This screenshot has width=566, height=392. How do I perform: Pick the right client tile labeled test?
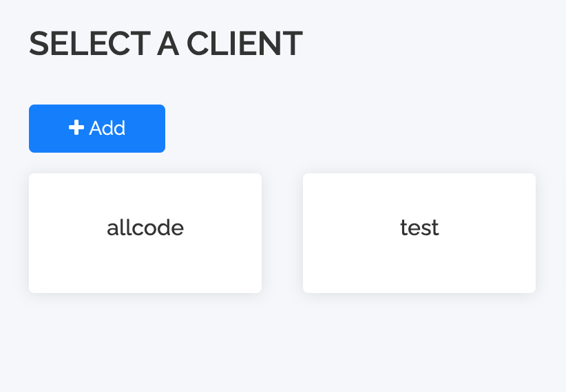[x=419, y=233]
